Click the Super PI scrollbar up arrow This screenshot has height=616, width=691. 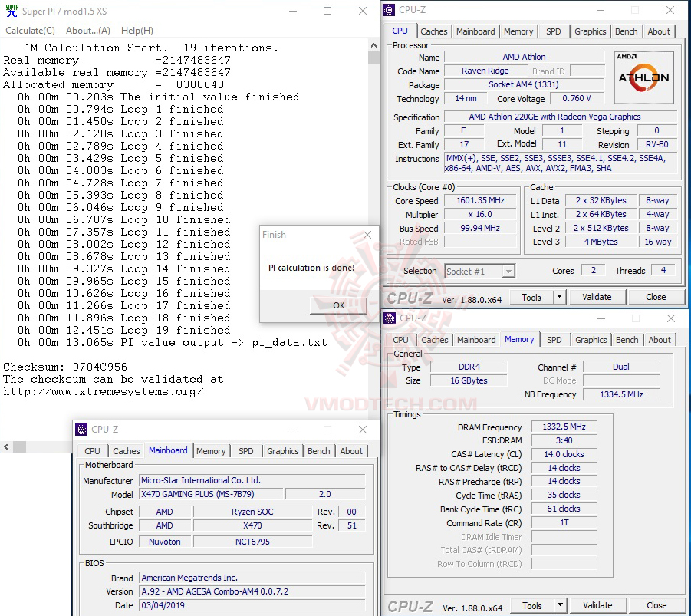pos(373,45)
